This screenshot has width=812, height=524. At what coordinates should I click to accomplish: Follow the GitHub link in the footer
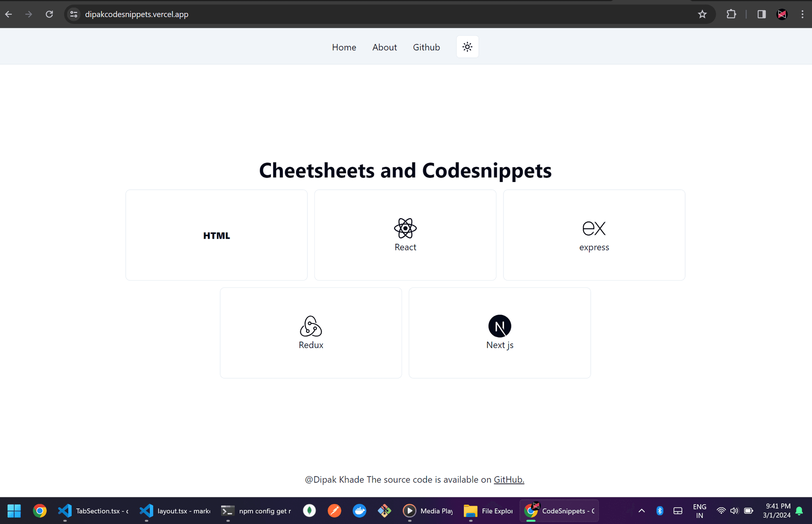(x=509, y=480)
